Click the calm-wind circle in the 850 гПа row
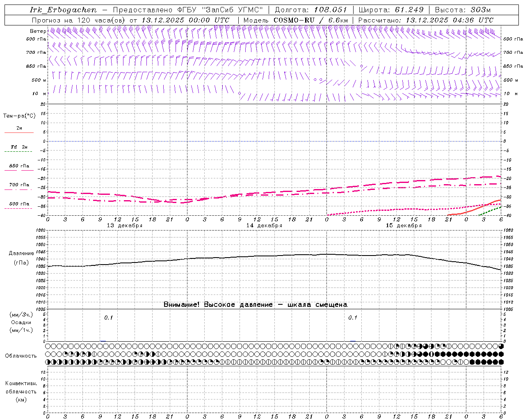 coord(361,66)
